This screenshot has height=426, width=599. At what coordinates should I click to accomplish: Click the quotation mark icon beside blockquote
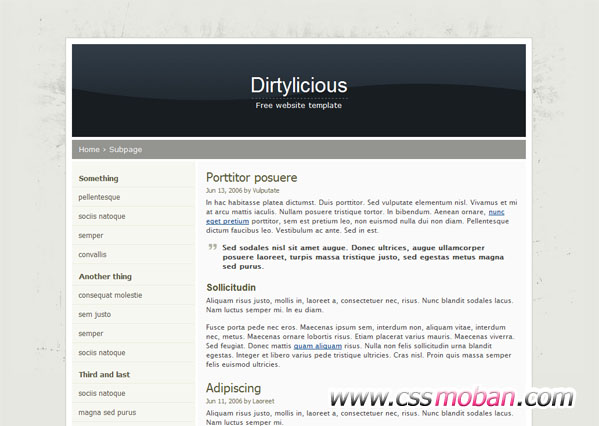(213, 247)
